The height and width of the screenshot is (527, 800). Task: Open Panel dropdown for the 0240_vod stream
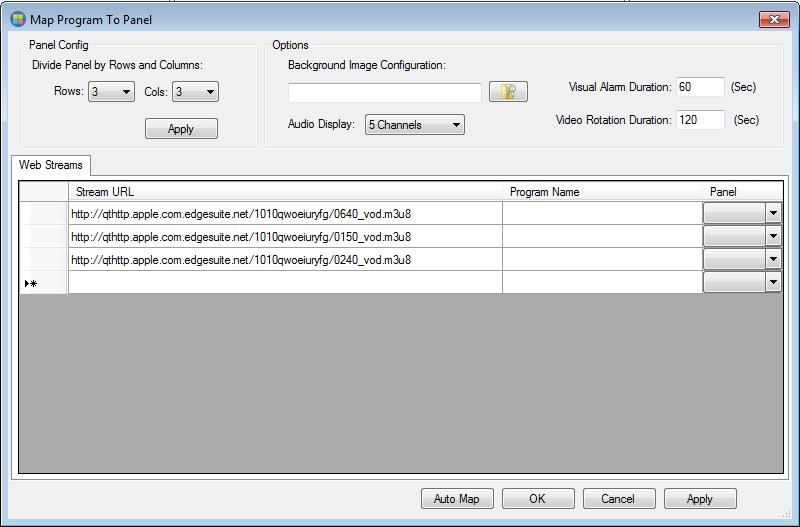tap(772, 259)
